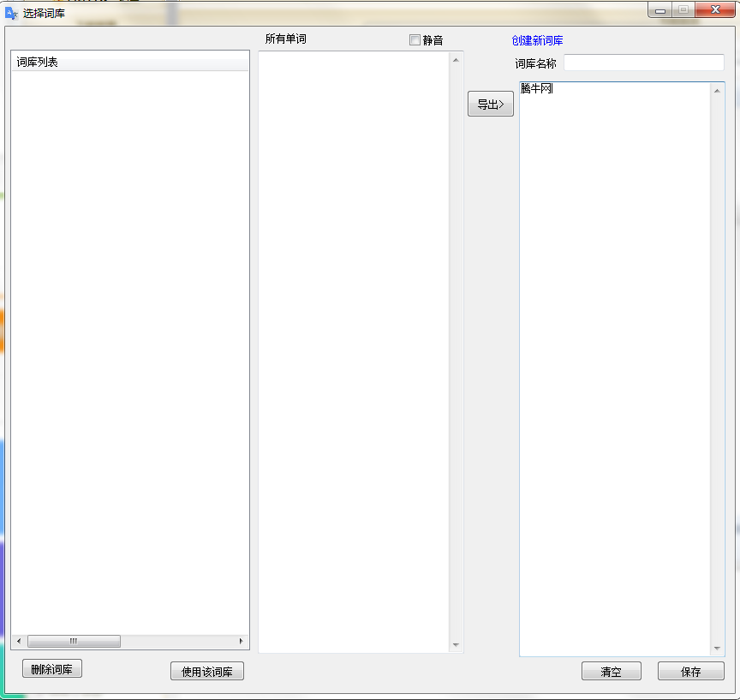Screen dimensions: 740x700
Task: Close the 选择词库 window
Action: [x=715, y=10]
